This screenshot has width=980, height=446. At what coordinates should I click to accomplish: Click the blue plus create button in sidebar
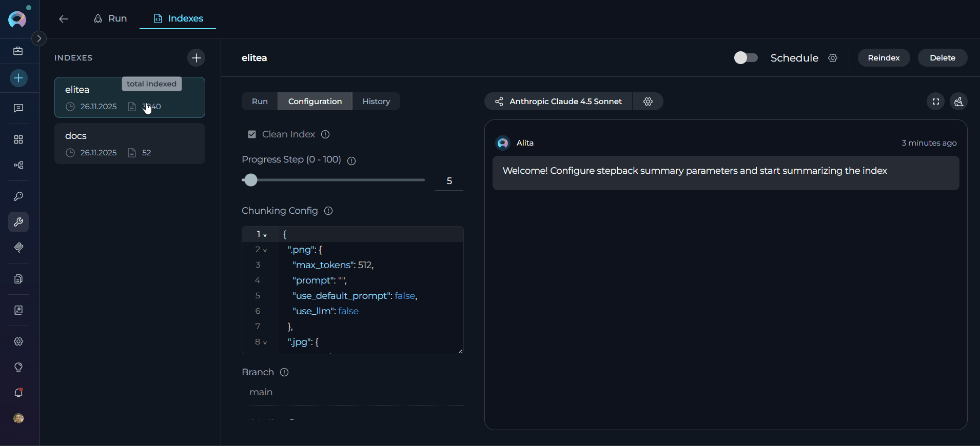click(x=18, y=78)
